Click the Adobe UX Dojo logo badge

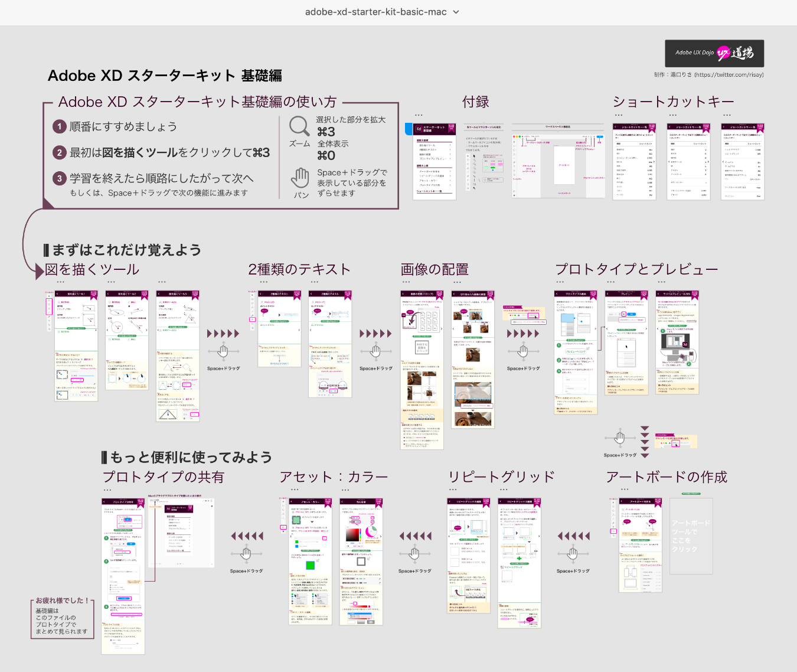pos(714,53)
